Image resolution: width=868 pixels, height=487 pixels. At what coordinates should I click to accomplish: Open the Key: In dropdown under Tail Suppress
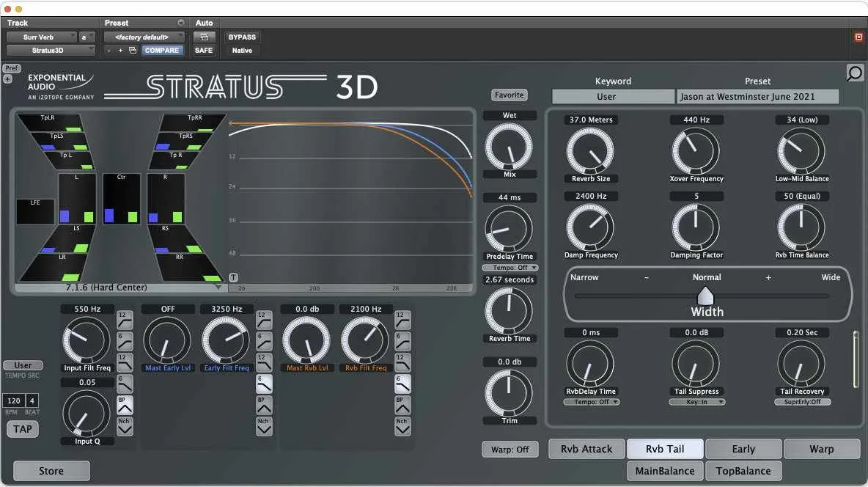pos(696,402)
